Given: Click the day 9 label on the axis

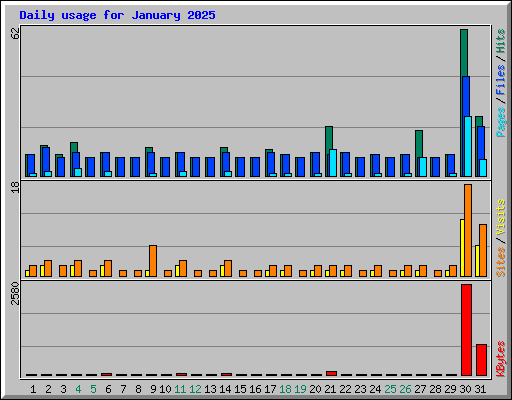Looking at the screenshot, I should [x=153, y=389].
